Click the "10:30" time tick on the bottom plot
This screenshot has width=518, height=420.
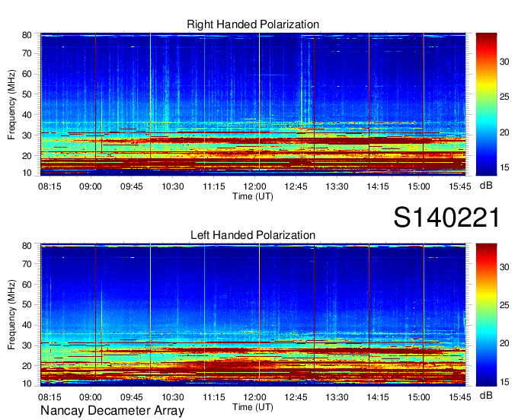[172, 396]
